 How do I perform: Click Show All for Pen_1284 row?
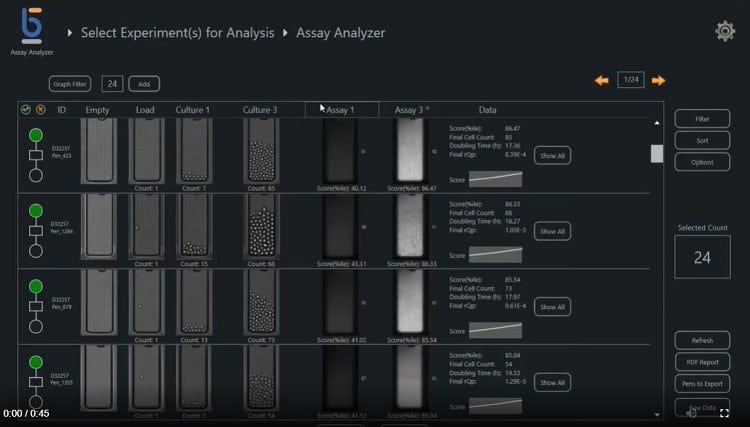(552, 231)
